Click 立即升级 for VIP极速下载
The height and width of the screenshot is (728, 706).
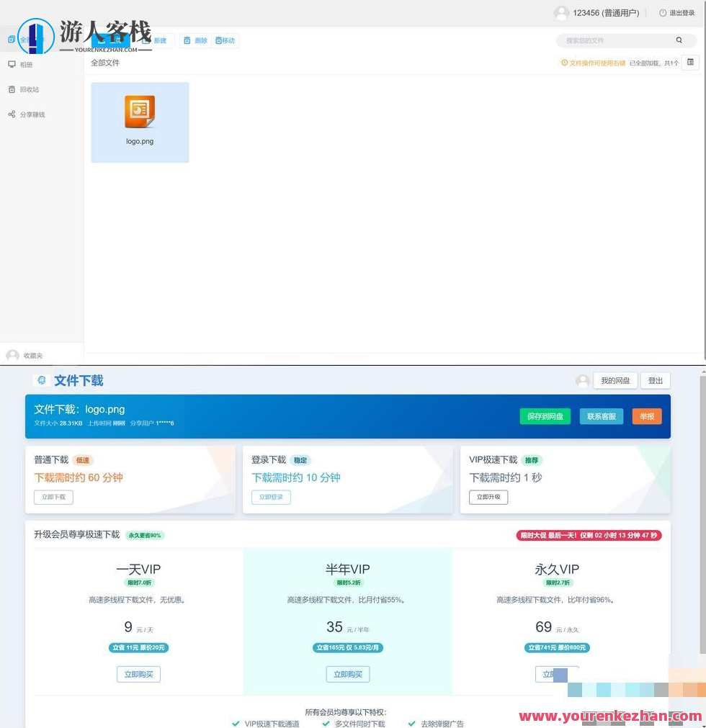point(488,497)
